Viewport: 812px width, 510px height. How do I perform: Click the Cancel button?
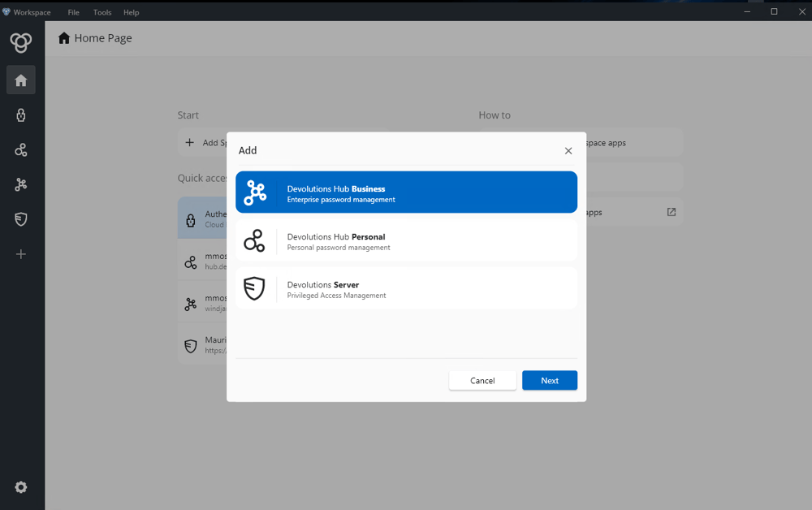point(482,381)
